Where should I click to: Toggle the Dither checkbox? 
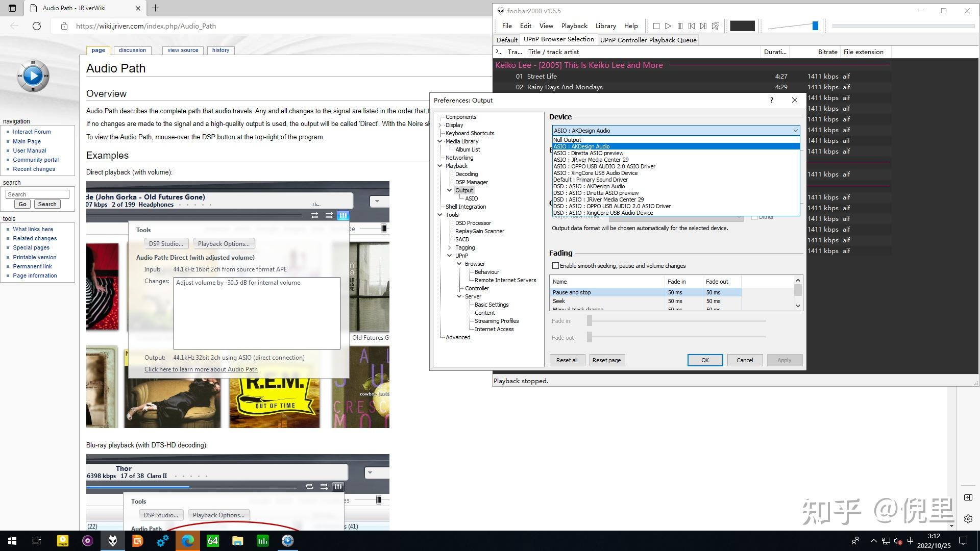(754, 217)
